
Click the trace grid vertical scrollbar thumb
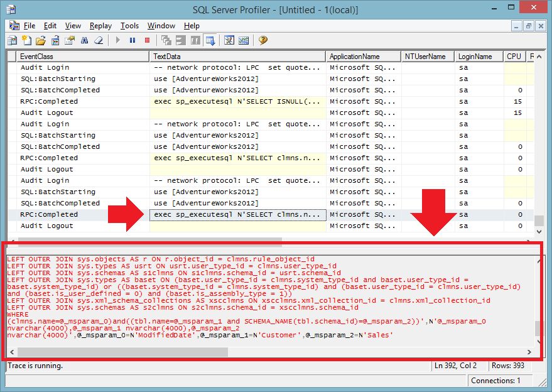click(x=539, y=220)
